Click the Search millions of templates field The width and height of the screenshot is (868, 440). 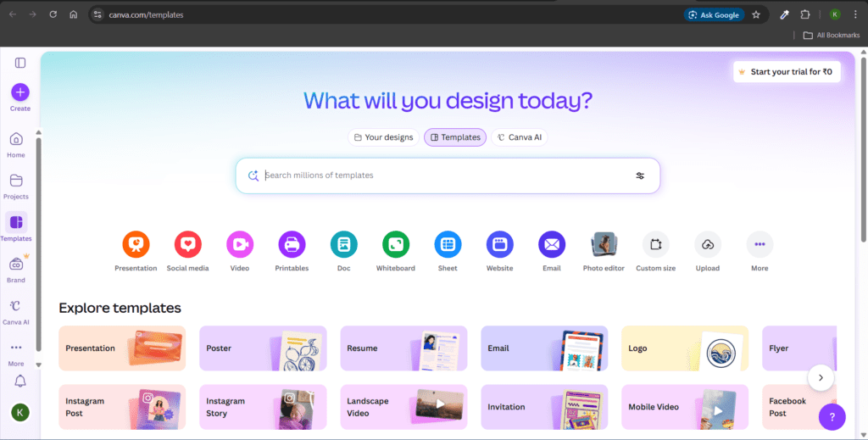pos(441,175)
